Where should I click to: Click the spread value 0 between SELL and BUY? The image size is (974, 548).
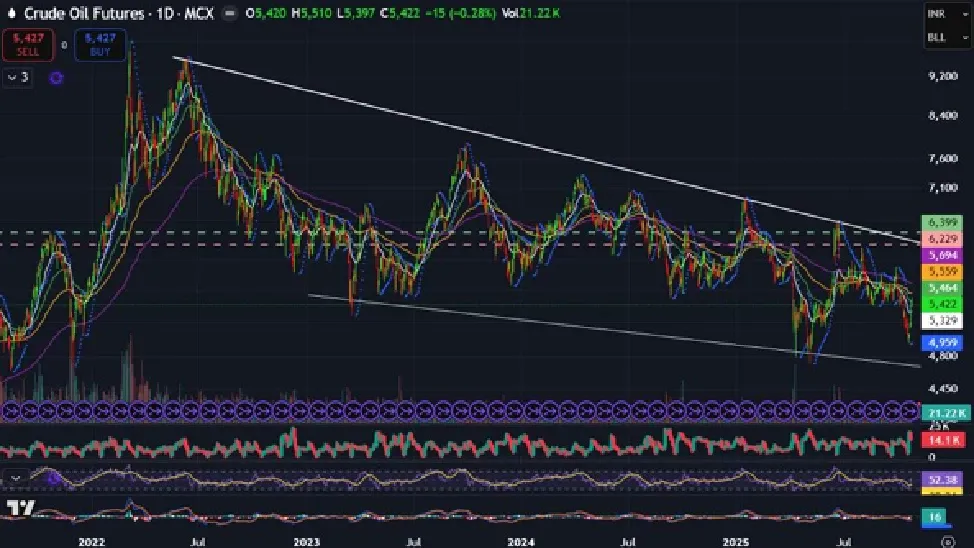(x=64, y=45)
